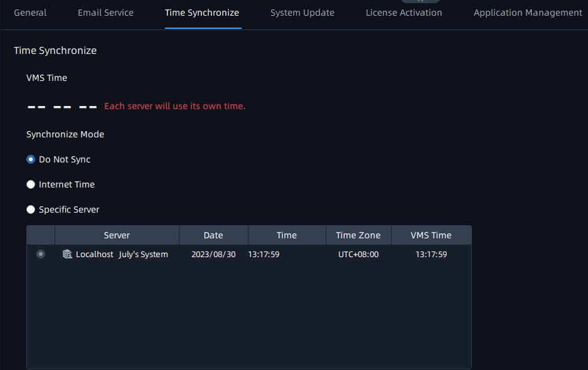Choose Internet Time synchronize mode
This screenshot has width=588, height=370.
pos(31,184)
